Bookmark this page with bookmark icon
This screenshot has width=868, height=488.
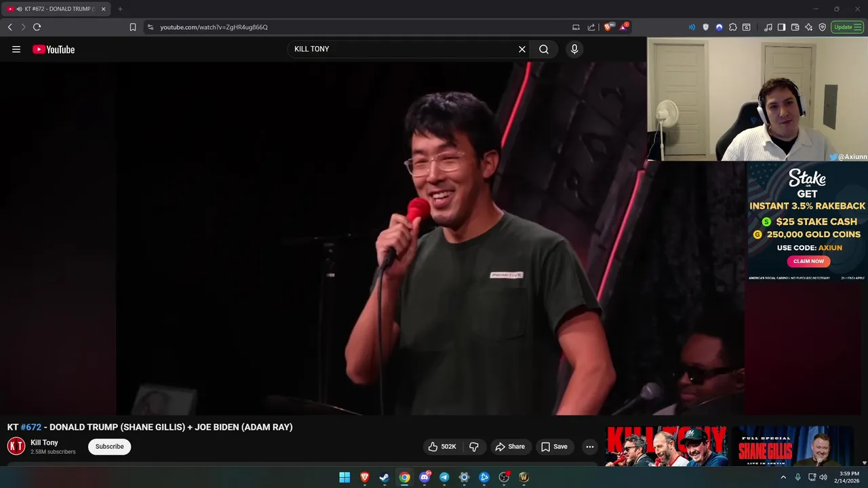[x=133, y=27]
